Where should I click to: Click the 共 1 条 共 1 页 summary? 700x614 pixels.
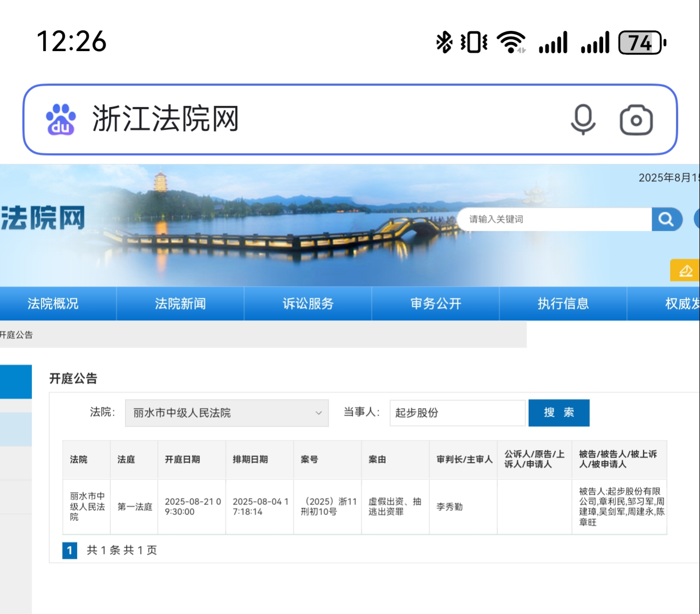pos(122,550)
